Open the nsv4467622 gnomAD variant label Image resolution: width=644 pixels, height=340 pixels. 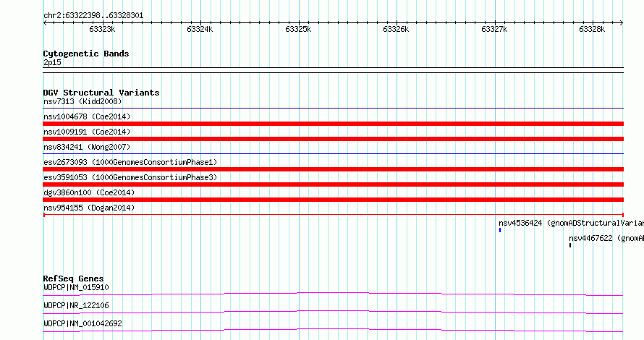(x=606, y=238)
